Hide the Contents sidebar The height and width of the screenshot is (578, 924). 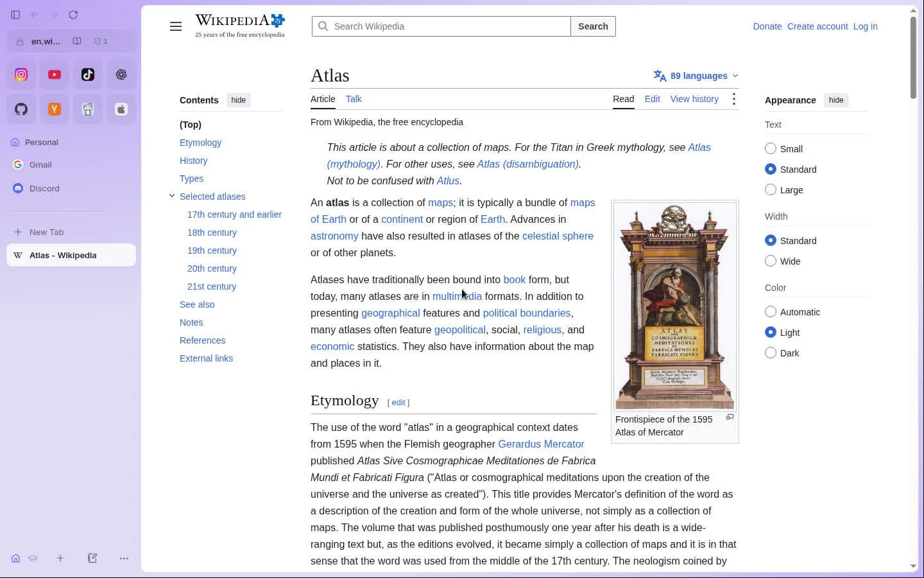239,100
